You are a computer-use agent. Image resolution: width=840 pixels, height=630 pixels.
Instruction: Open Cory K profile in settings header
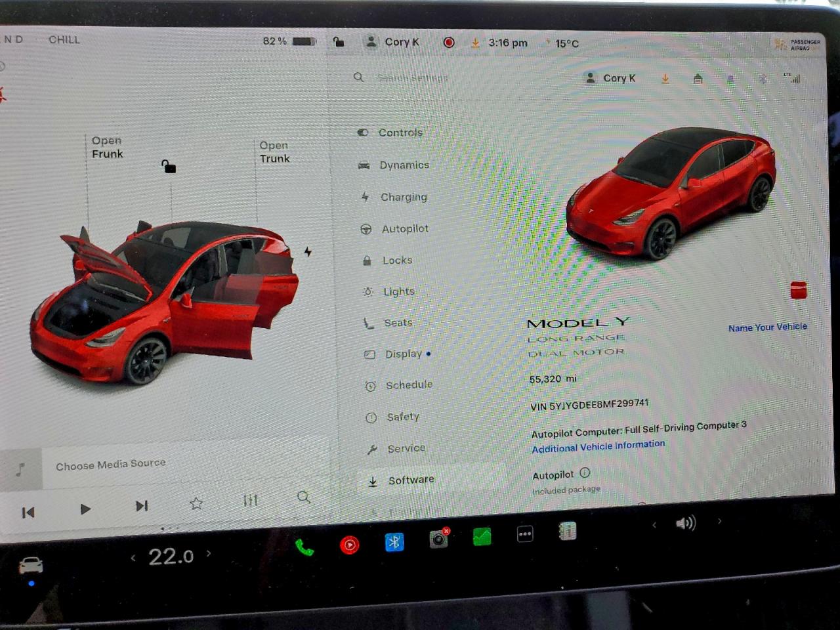(x=610, y=78)
